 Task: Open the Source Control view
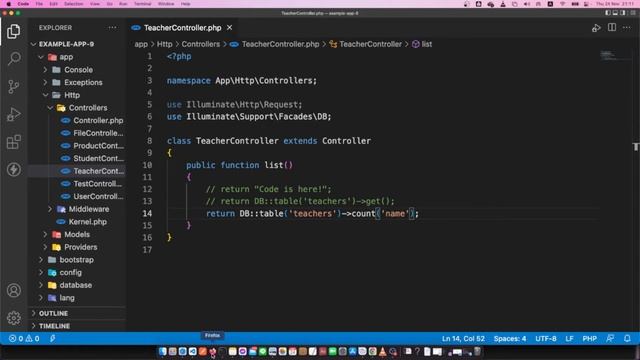tap(13, 87)
